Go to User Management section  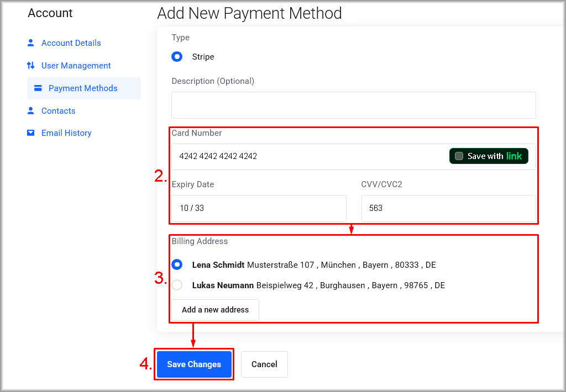tap(76, 66)
